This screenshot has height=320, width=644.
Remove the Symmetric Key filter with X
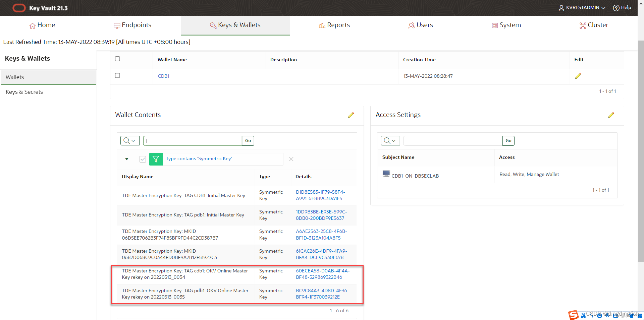tap(291, 159)
